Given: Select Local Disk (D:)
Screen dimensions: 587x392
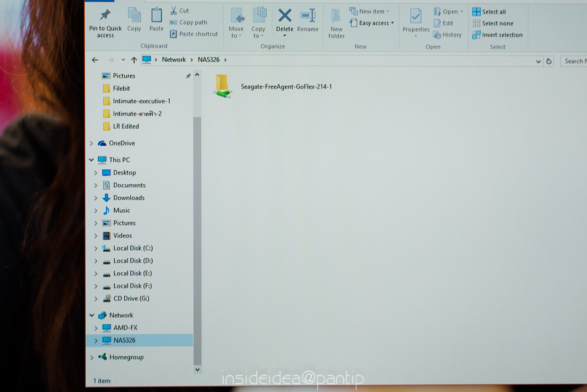Looking at the screenshot, I should 128,261.
